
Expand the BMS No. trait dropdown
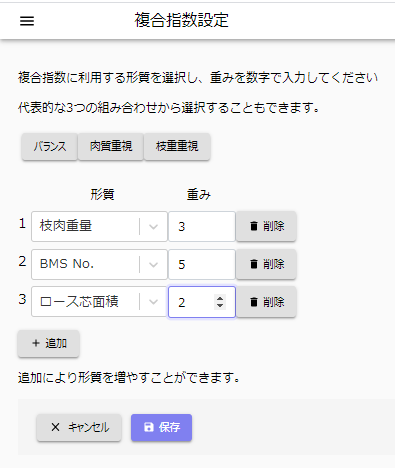[x=153, y=265]
